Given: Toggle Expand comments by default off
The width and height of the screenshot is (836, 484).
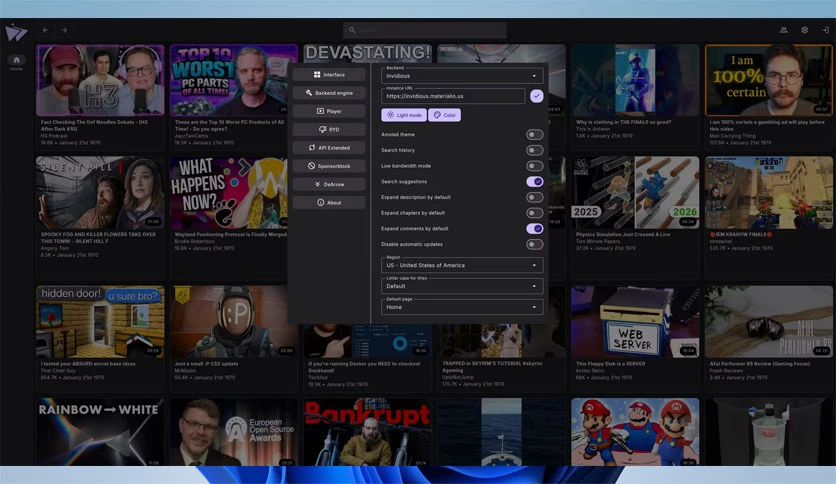Looking at the screenshot, I should pos(534,229).
